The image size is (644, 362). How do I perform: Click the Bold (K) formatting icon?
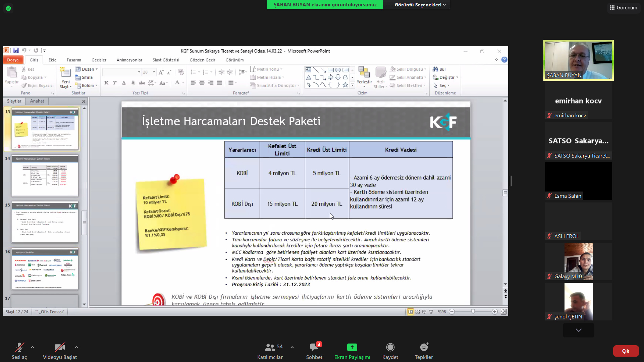coord(106,83)
